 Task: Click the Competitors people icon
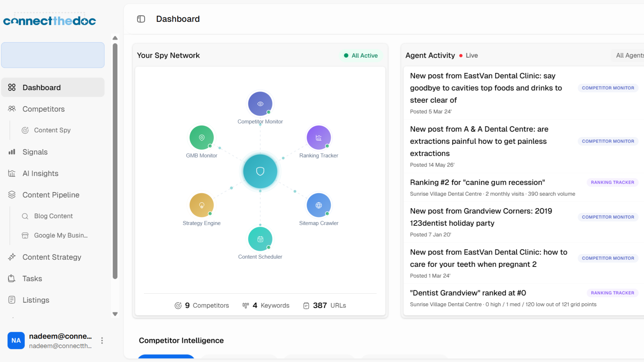point(12,109)
